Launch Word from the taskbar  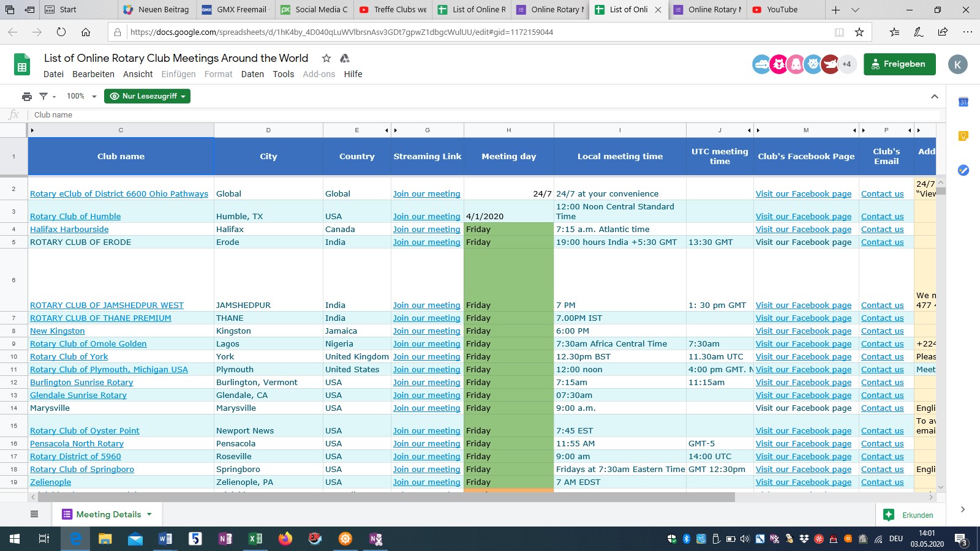coord(165,539)
